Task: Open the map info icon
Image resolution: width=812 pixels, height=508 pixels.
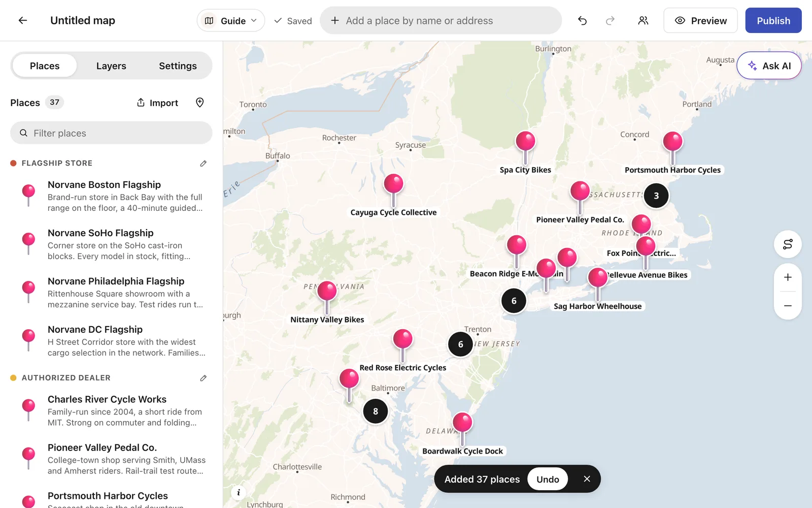Action: pyautogui.click(x=239, y=492)
